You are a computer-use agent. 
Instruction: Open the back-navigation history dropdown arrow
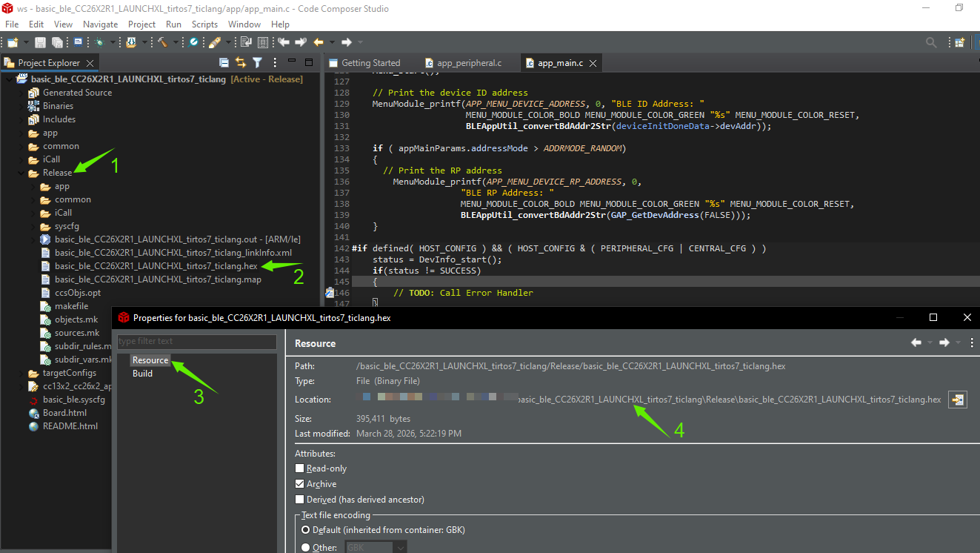(332, 42)
